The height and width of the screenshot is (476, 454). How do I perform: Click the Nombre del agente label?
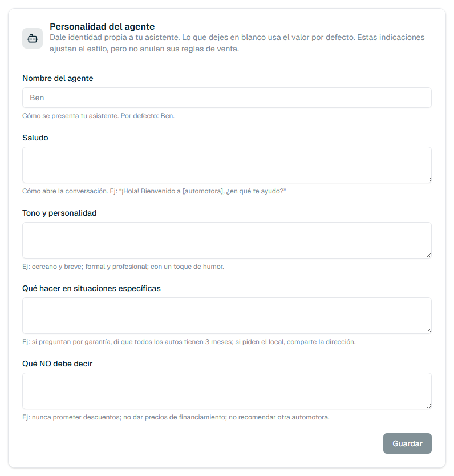coord(58,78)
